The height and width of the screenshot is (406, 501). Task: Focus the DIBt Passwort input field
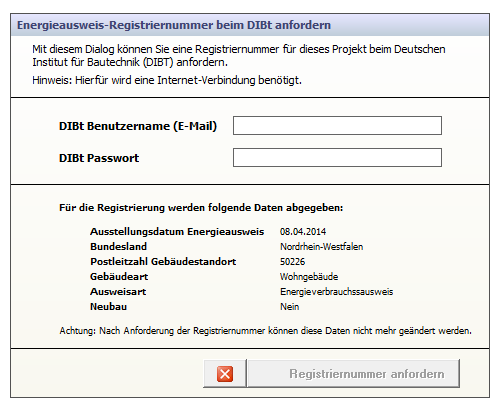coord(337,158)
